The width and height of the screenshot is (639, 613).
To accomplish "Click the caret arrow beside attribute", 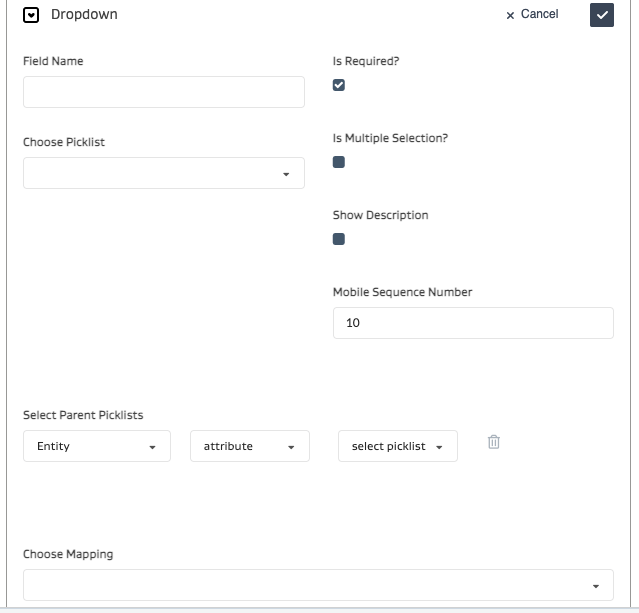I will click(x=291, y=447).
